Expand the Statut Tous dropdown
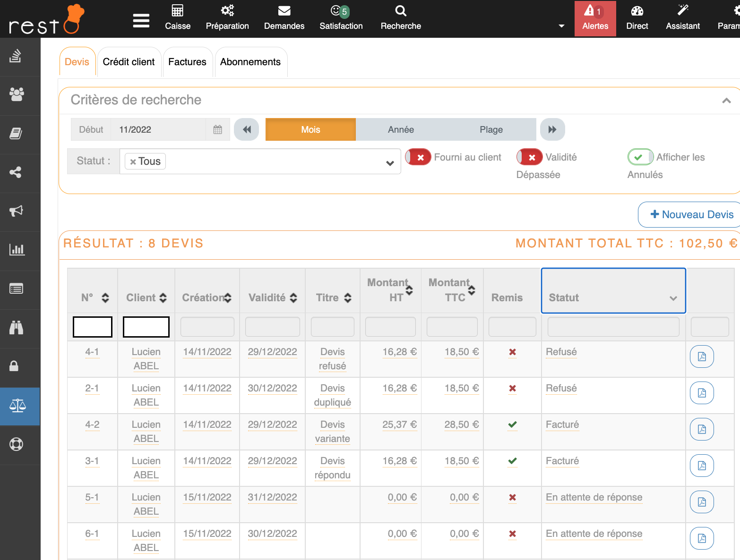This screenshot has height=560, width=740. 390,163
